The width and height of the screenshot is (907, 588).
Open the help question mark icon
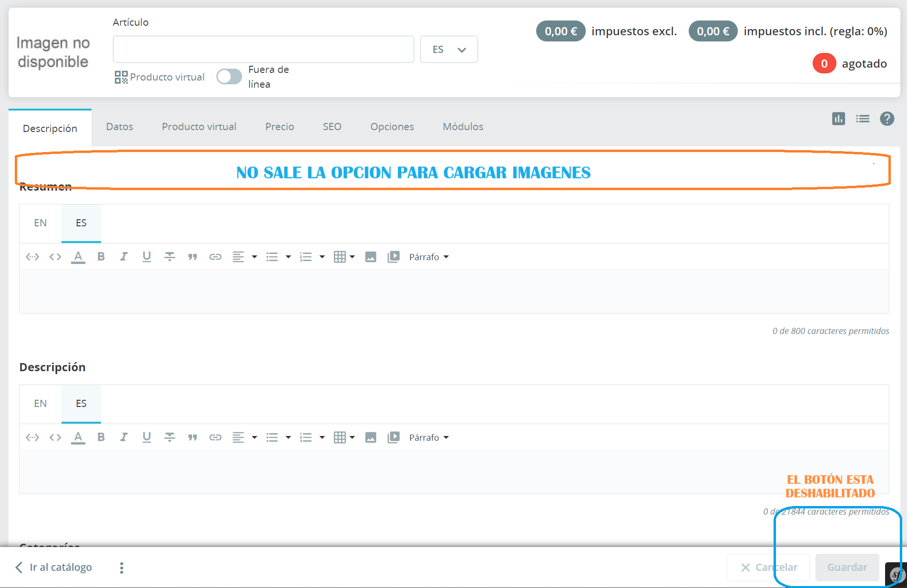887,119
